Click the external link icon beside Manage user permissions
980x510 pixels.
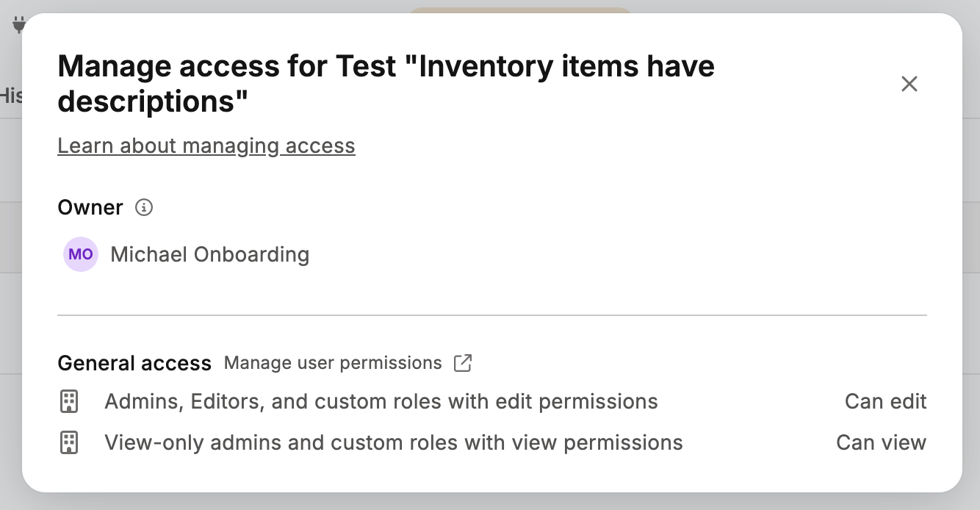463,363
